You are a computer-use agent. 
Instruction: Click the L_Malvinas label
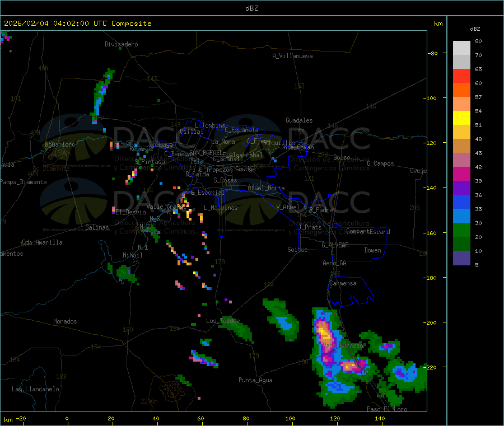pyautogui.click(x=221, y=208)
